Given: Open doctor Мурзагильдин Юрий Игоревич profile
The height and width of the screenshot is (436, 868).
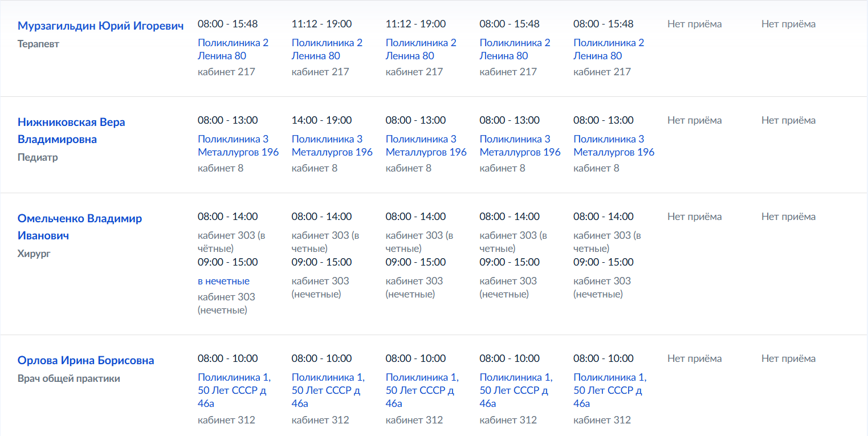Looking at the screenshot, I should click(x=101, y=26).
